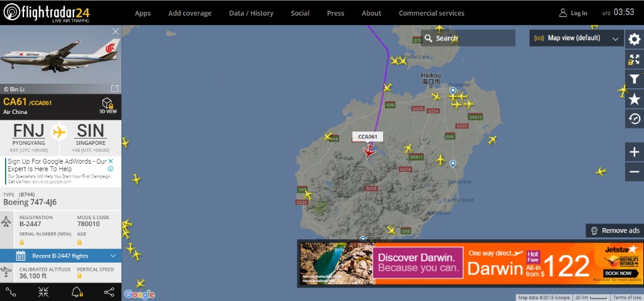Show flight route icon in bottom bar
644x301 pixels.
pos(11,292)
